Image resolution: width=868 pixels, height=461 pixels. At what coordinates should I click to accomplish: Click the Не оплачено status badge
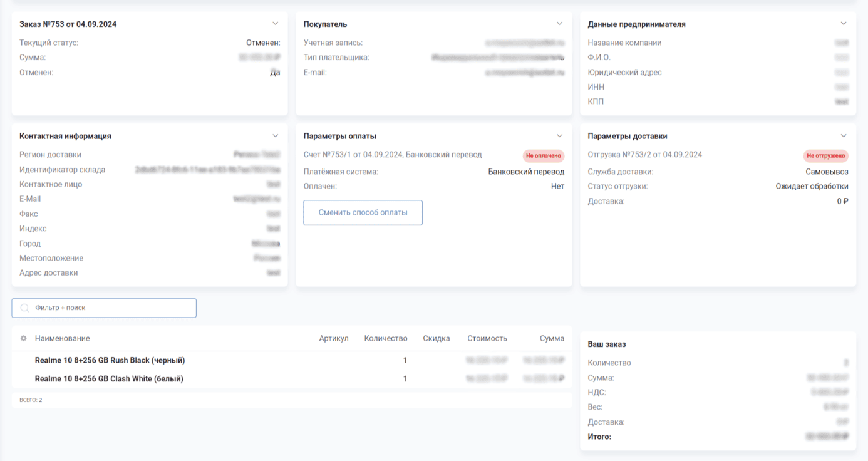coord(544,155)
